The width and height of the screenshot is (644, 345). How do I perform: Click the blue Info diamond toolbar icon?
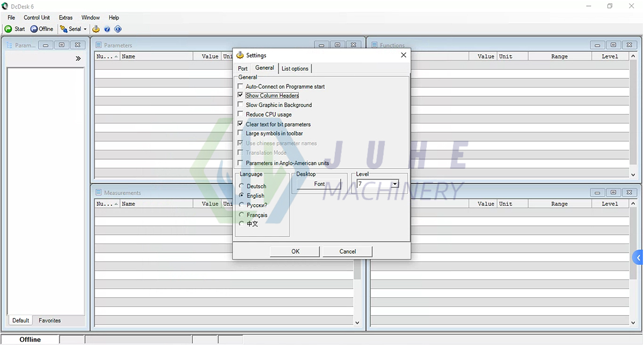pos(118,29)
